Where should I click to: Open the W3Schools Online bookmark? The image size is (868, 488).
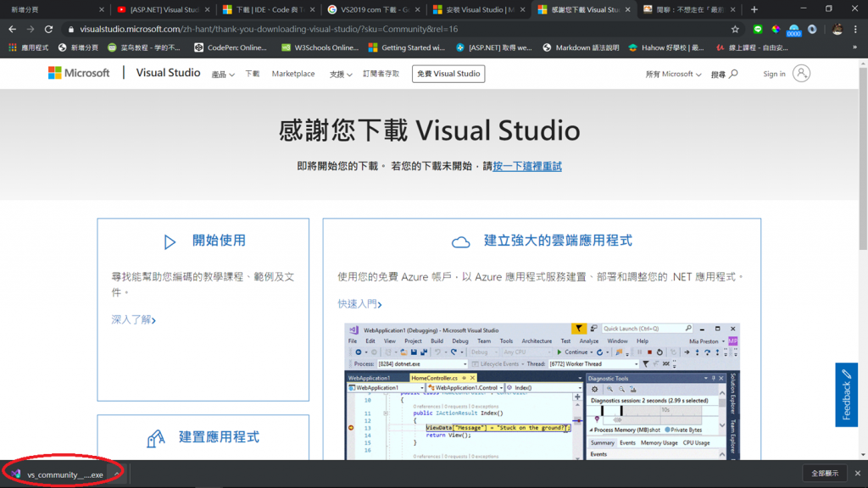tap(320, 47)
